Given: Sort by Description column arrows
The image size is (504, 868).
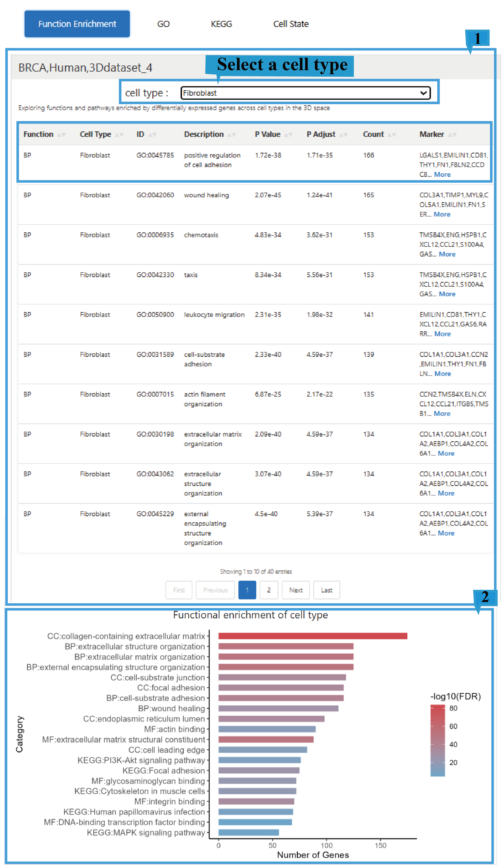Looking at the screenshot, I should [232, 135].
